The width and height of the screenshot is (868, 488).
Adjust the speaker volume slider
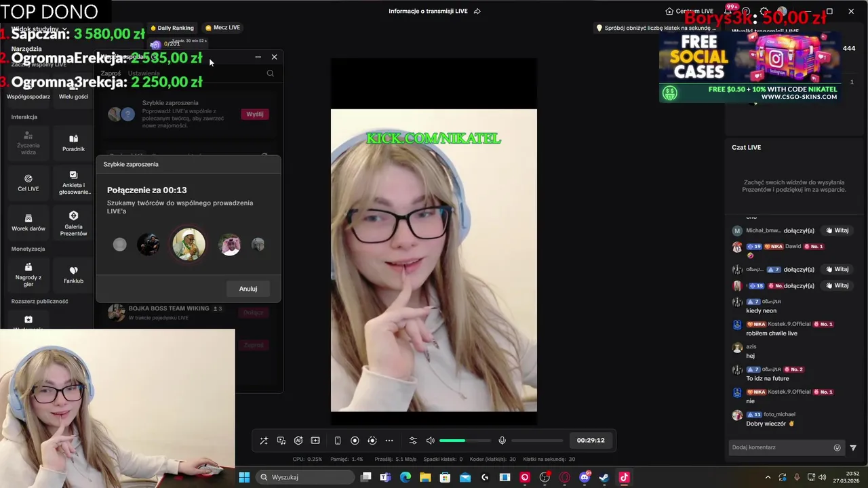point(465,441)
